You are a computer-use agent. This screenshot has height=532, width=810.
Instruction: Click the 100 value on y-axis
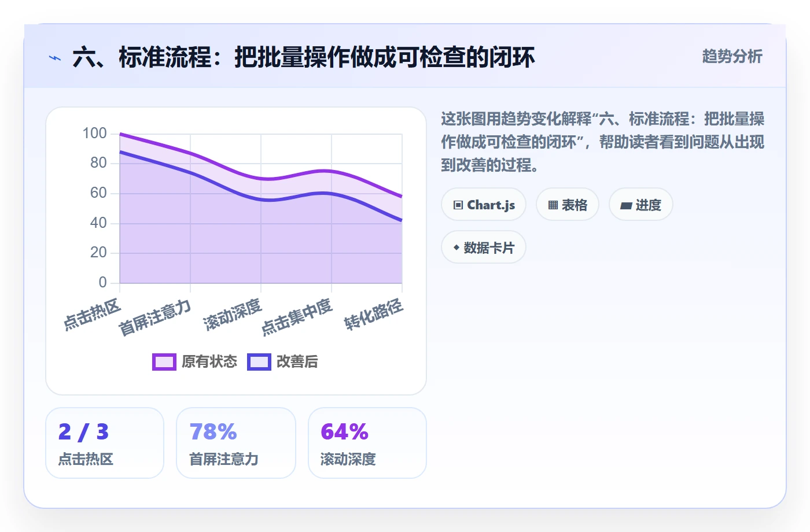(94, 134)
